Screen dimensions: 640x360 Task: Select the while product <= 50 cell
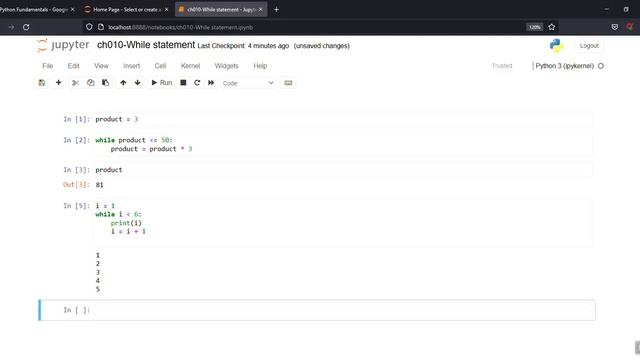click(343, 144)
